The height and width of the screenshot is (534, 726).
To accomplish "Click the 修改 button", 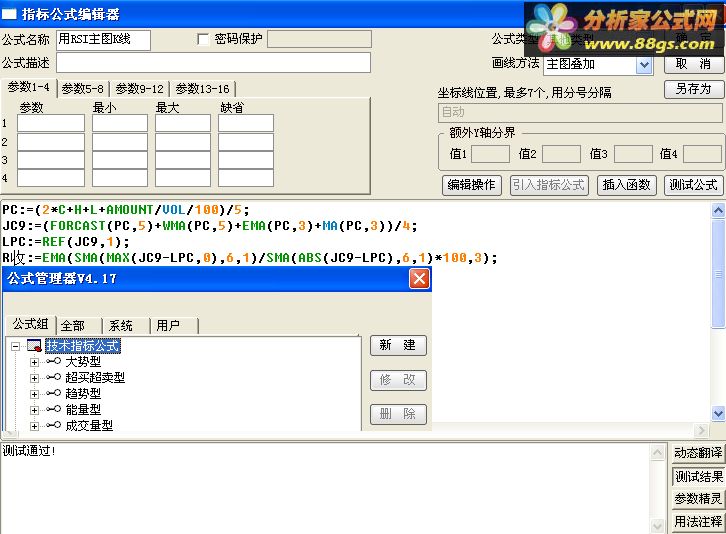I will click(398, 380).
